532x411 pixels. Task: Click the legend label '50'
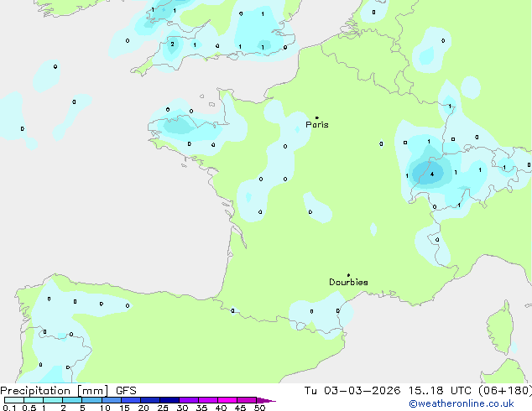click(259, 408)
